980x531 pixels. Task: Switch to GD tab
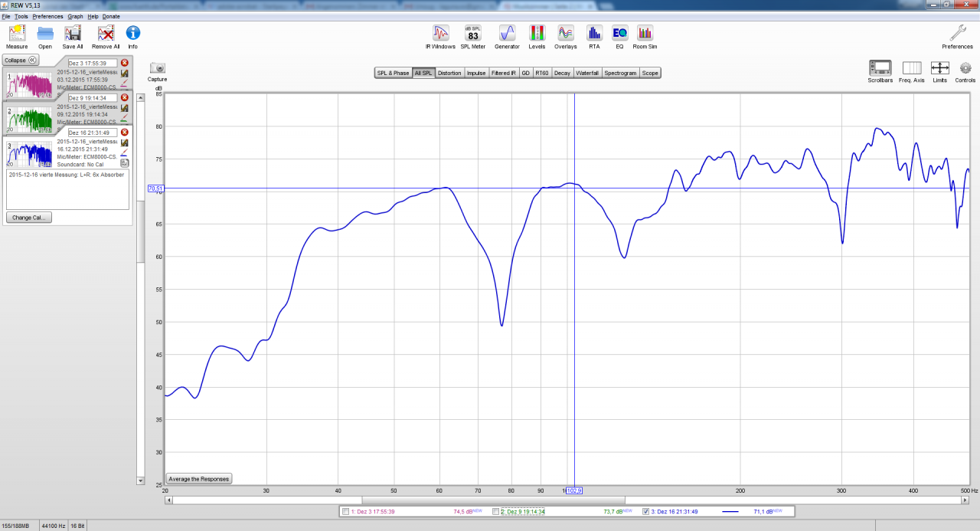click(x=526, y=73)
